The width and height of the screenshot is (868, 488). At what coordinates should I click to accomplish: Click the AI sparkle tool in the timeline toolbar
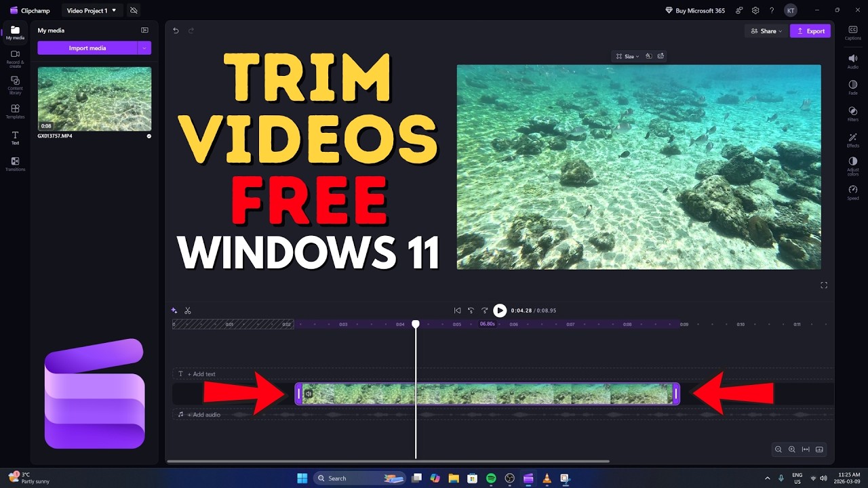(174, 310)
